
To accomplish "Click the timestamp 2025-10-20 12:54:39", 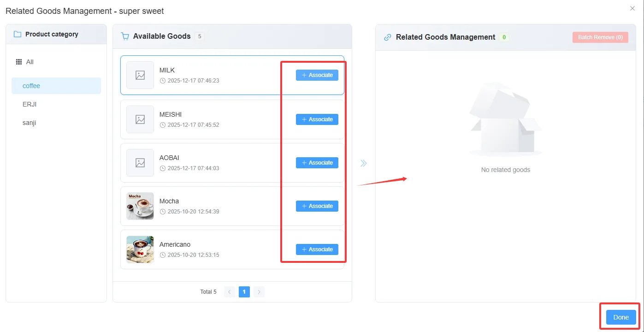I will tap(193, 212).
